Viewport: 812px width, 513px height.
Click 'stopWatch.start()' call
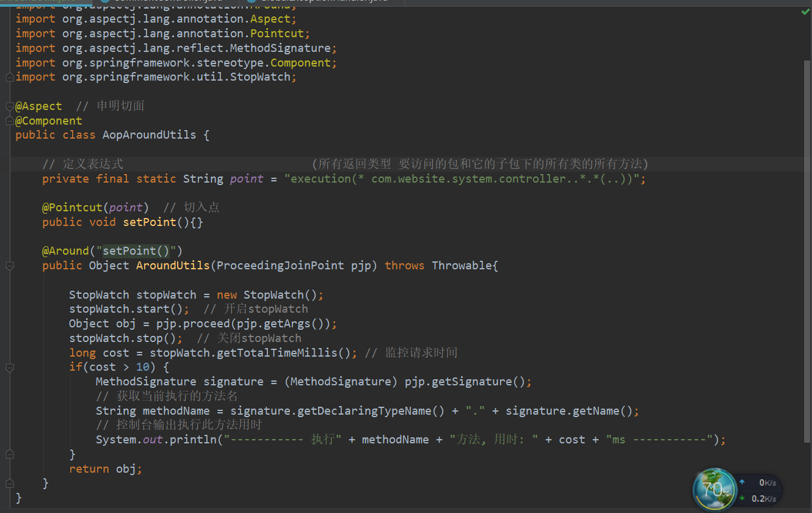coord(126,309)
